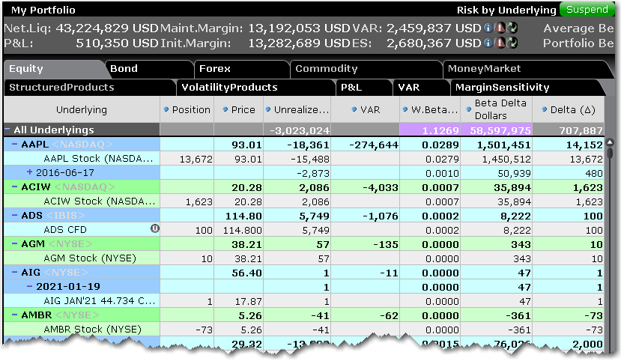The height and width of the screenshot is (364, 621).
Task: Click the Maint.Margin value 13,192,053 USD
Action: [299, 28]
